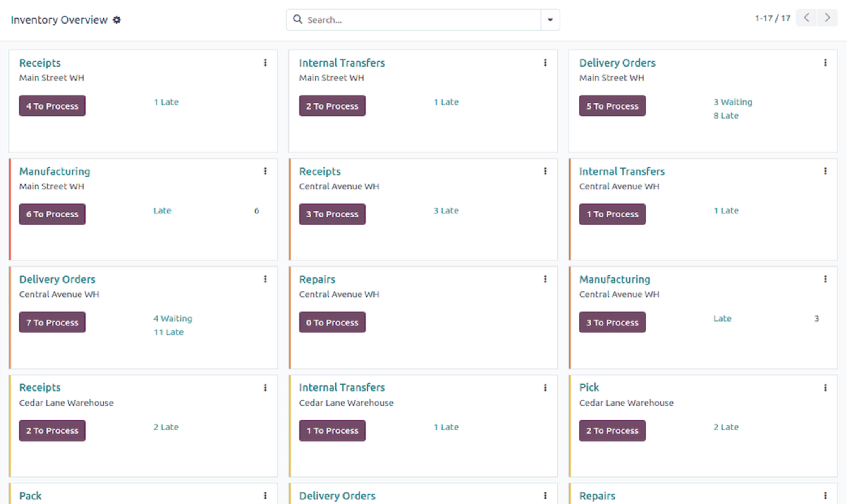Open the 11 Late link for Central Avenue deliveries
The height and width of the screenshot is (504, 847).
tap(168, 332)
